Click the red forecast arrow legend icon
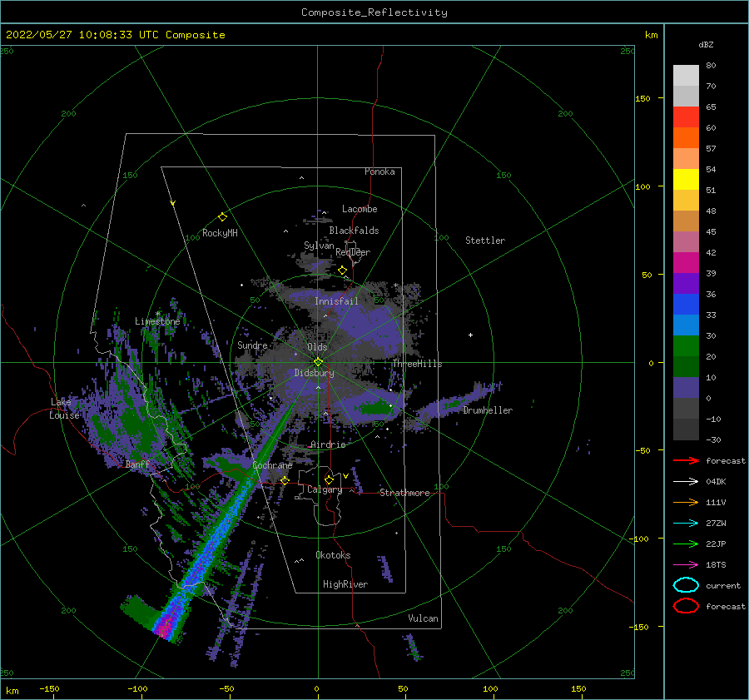This screenshot has height=700, width=749. pyautogui.click(x=686, y=460)
